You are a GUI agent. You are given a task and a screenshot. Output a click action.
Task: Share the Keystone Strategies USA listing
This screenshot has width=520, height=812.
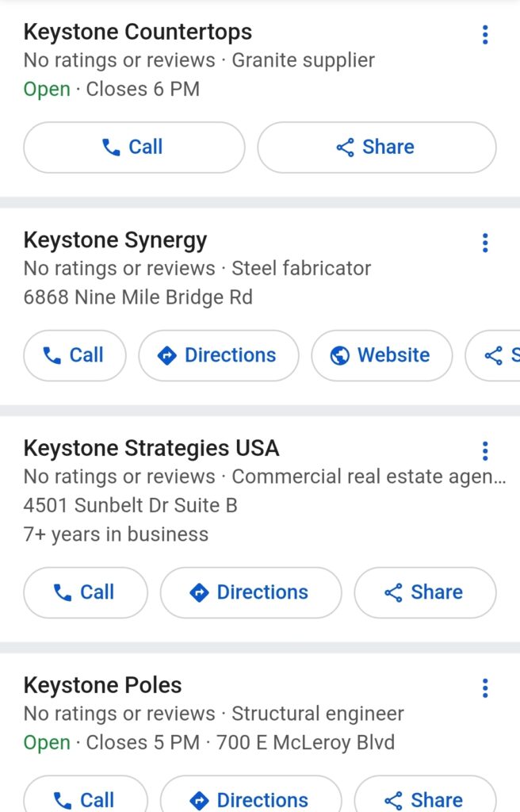pos(425,592)
